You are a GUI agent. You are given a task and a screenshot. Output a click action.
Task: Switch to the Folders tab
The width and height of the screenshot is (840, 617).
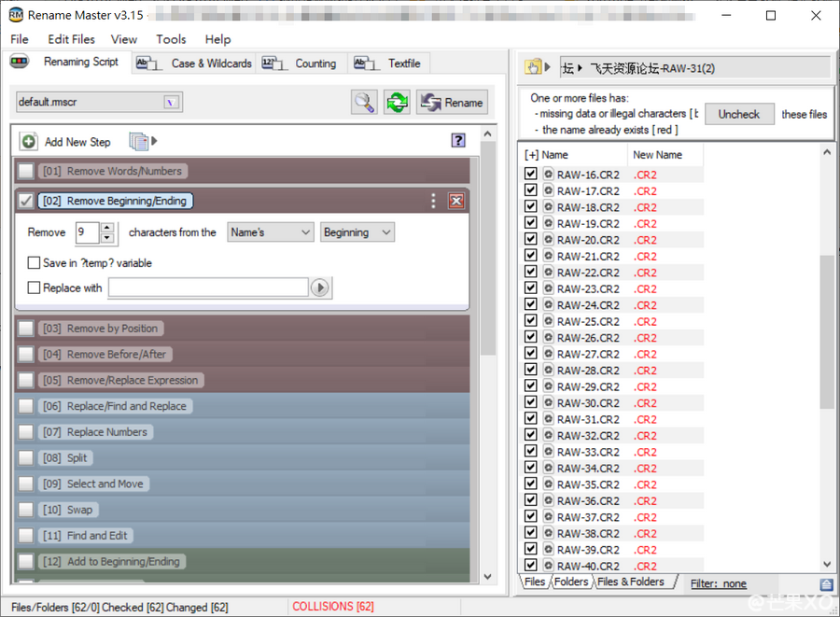[x=571, y=582]
